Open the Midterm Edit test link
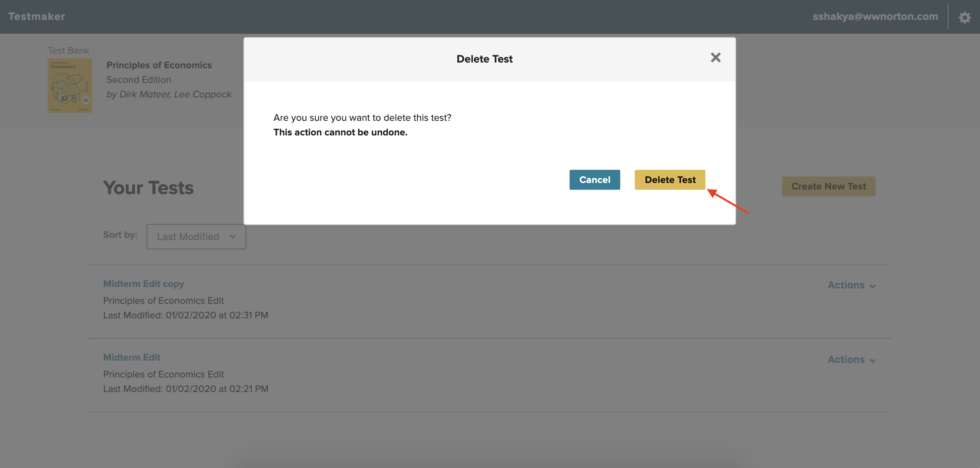The width and height of the screenshot is (980, 468). click(x=132, y=358)
